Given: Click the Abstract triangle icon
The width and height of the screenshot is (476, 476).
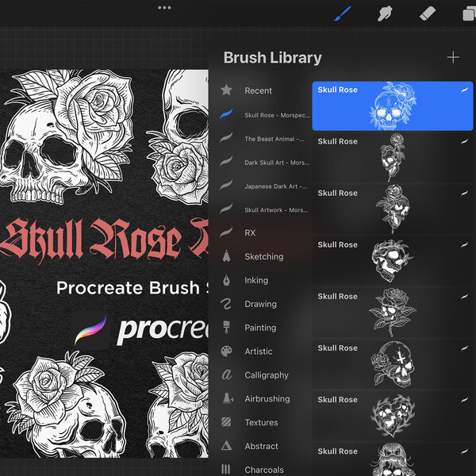Looking at the screenshot, I should (226, 446).
